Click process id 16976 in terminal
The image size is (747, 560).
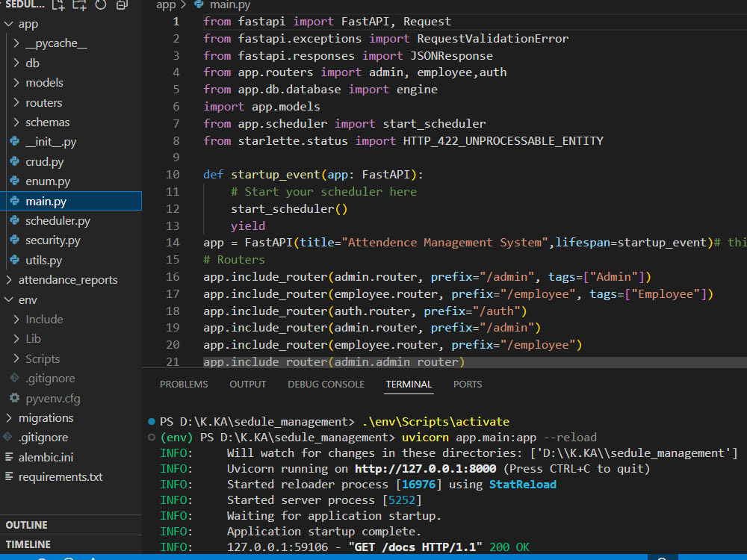pos(418,485)
